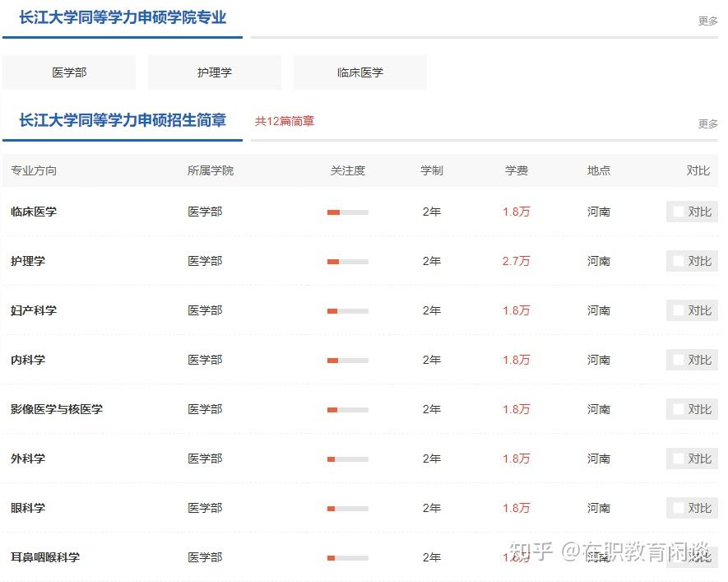This screenshot has width=728, height=582.
Task: Open the 临床医学 program link
Action: pyautogui.click(x=34, y=212)
